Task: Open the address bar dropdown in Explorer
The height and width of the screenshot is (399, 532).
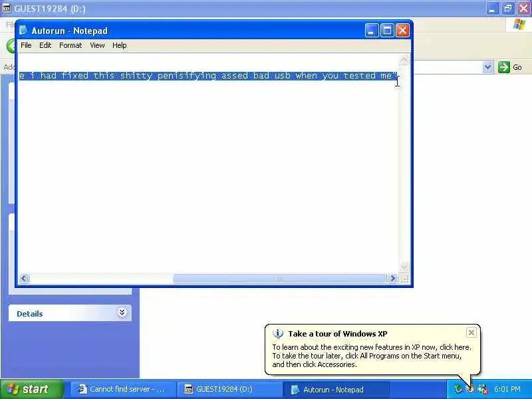Action: tap(487, 67)
